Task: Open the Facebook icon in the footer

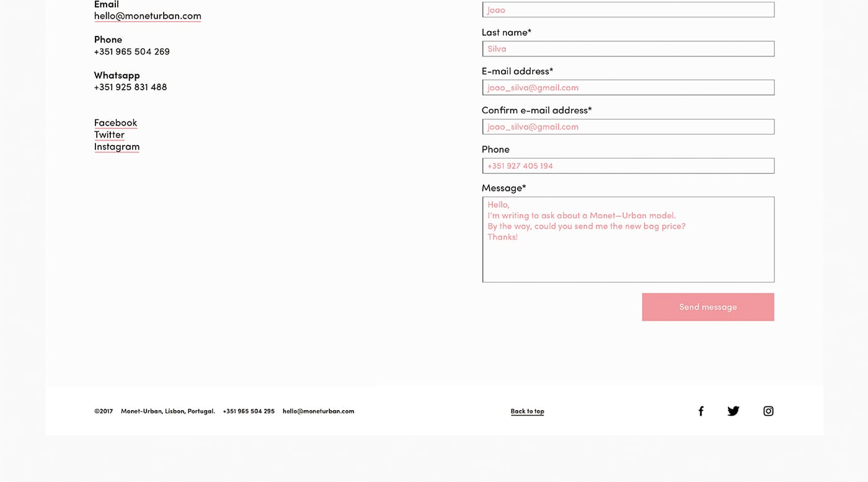Action: 701,411
